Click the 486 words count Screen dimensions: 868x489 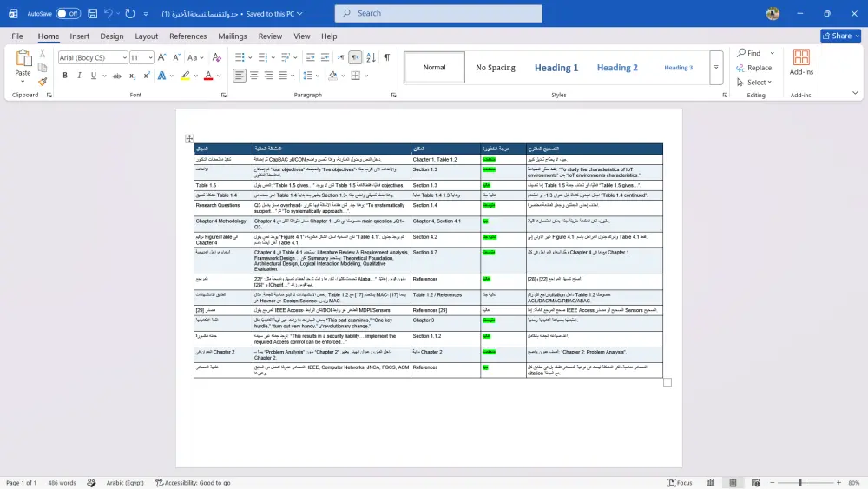[x=62, y=483]
